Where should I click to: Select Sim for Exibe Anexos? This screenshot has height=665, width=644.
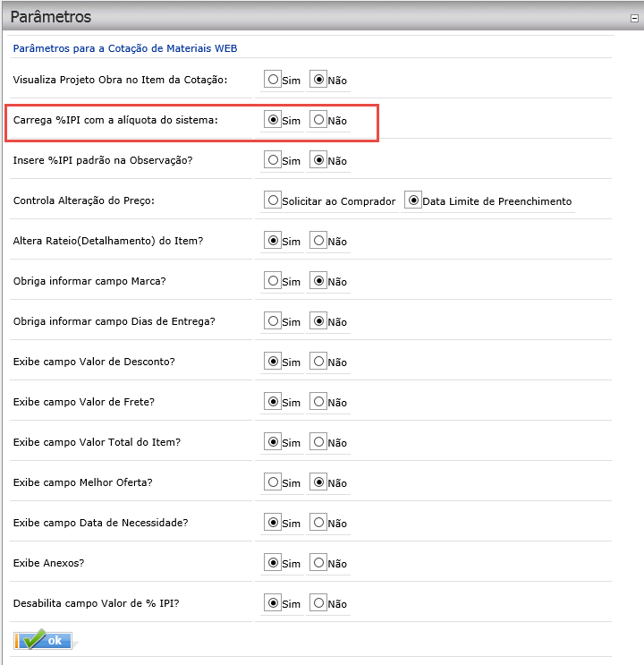[x=273, y=563]
